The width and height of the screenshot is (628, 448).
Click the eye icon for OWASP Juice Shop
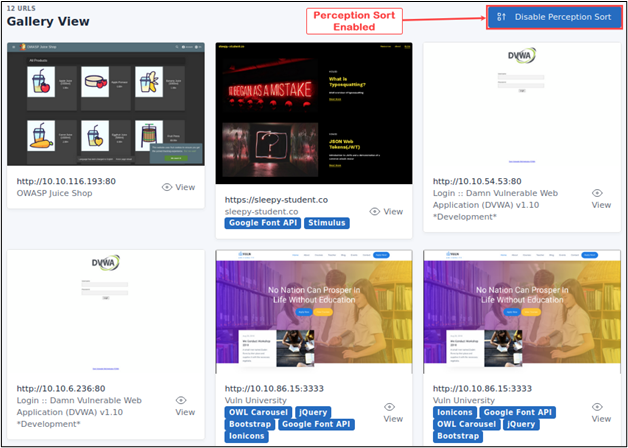click(x=167, y=187)
